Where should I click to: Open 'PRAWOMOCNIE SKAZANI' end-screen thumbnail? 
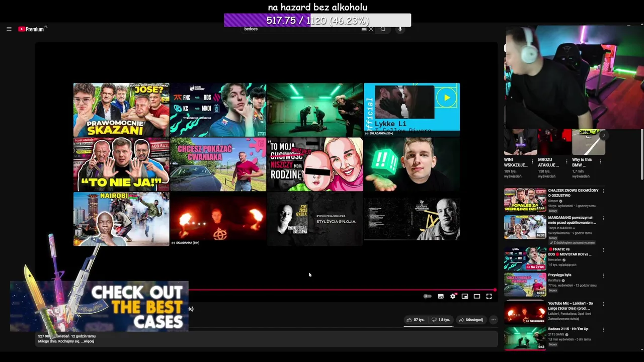point(121,110)
